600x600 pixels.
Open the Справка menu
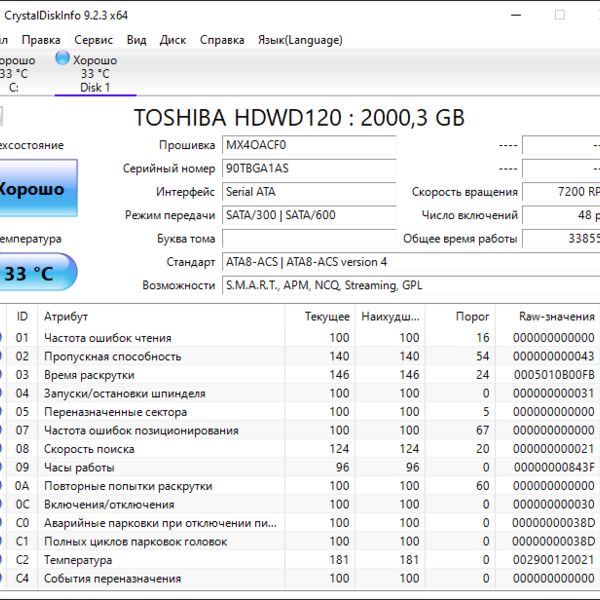[x=222, y=40]
